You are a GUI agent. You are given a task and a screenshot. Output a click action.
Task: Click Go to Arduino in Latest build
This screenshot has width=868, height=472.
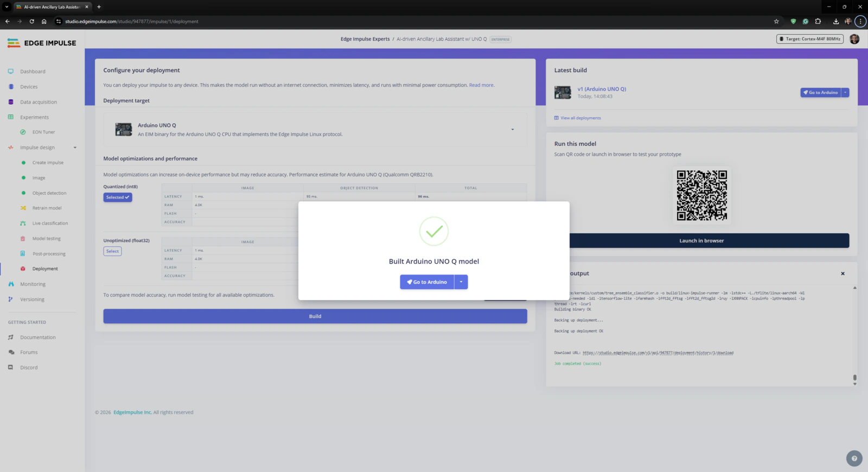pyautogui.click(x=821, y=93)
